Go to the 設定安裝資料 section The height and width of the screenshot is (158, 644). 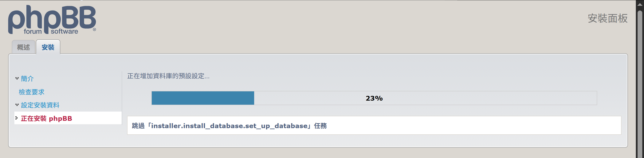[40, 105]
